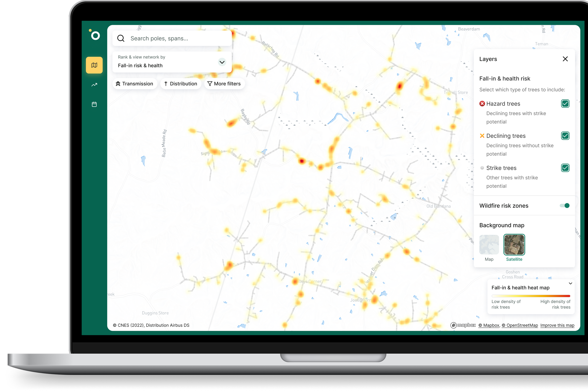This screenshot has height=391, width=588.
Task: Collapse the Fall-in & health heat map legend
Action: 570,283
